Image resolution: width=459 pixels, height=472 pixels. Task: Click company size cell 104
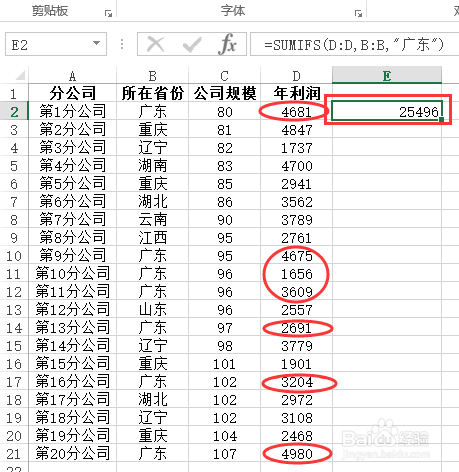(224, 435)
